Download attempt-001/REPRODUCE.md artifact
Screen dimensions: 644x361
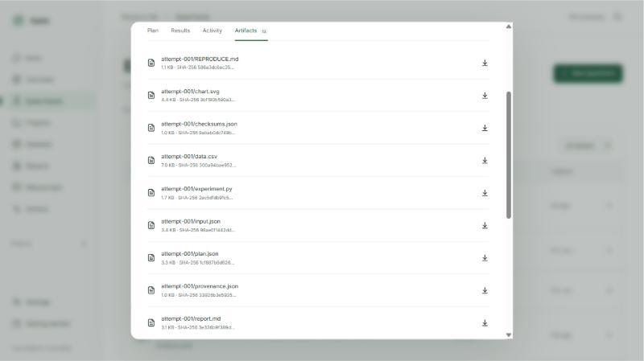click(485, 63)
